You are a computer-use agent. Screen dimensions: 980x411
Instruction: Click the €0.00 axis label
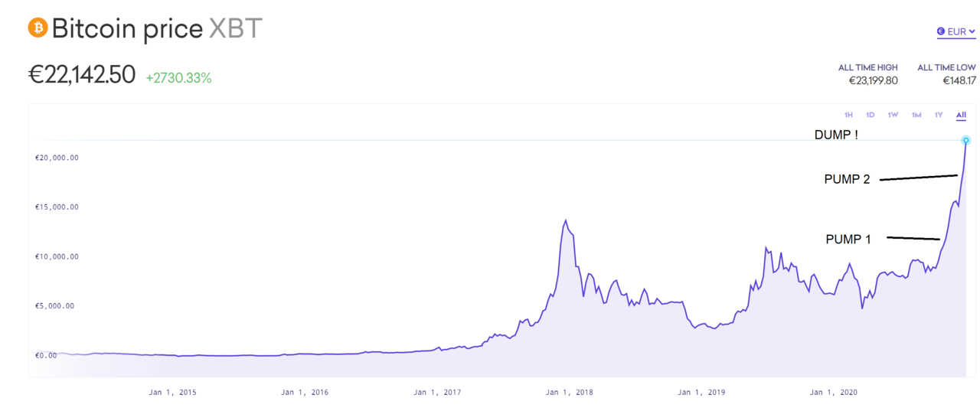tap(46, 355)
